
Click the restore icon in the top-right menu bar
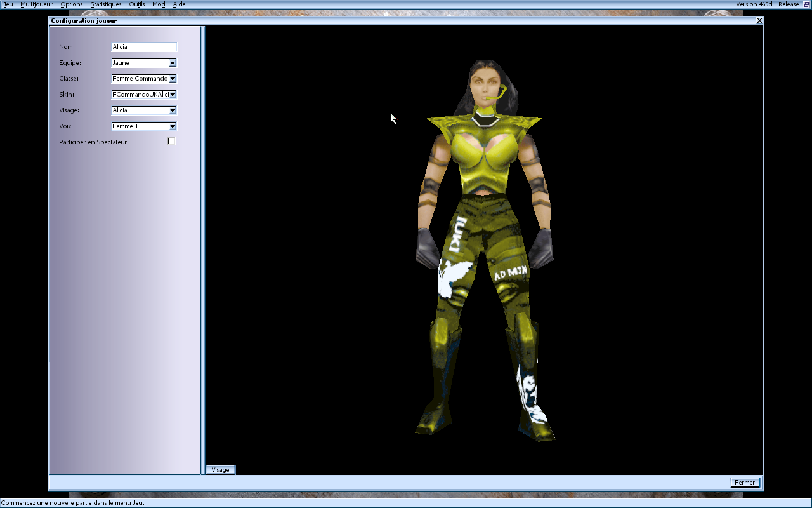[806, 4]
